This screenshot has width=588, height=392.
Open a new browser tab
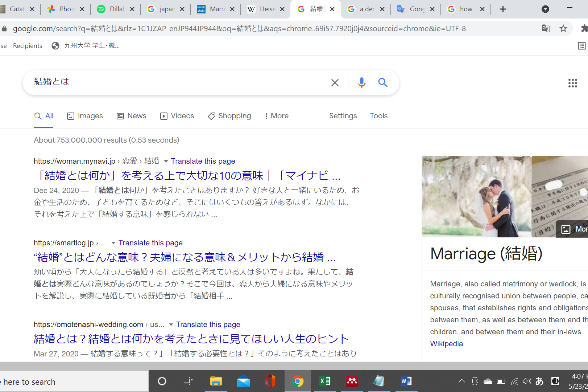[503, 9]
